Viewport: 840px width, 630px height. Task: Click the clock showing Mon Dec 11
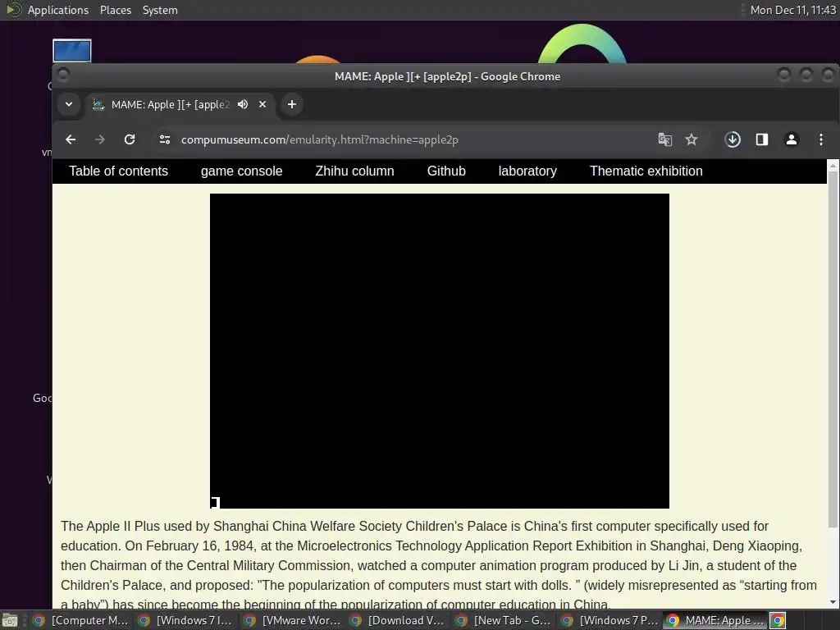pyautogui.click(x=793, y=10)
